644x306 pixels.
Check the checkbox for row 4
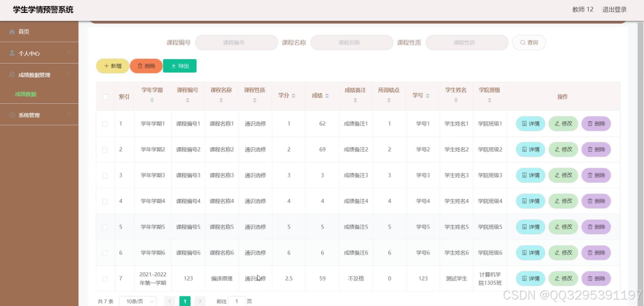(x=105, y=201)
